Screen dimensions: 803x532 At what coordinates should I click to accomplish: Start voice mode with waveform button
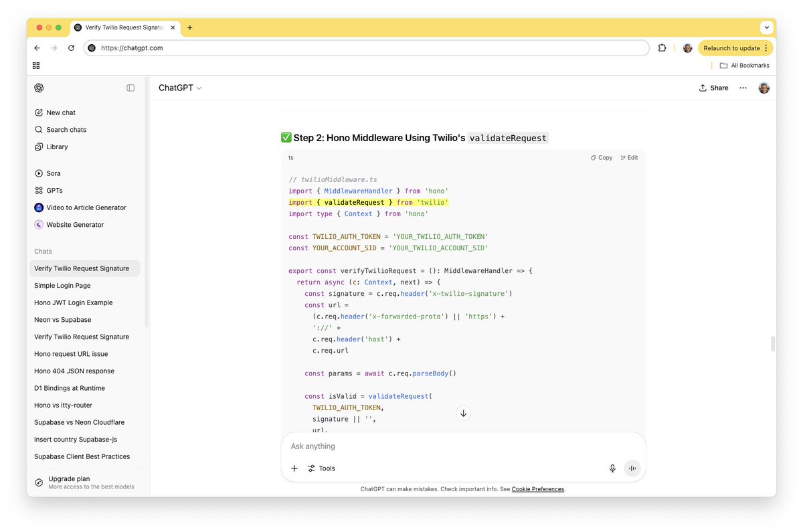point(632,468)
